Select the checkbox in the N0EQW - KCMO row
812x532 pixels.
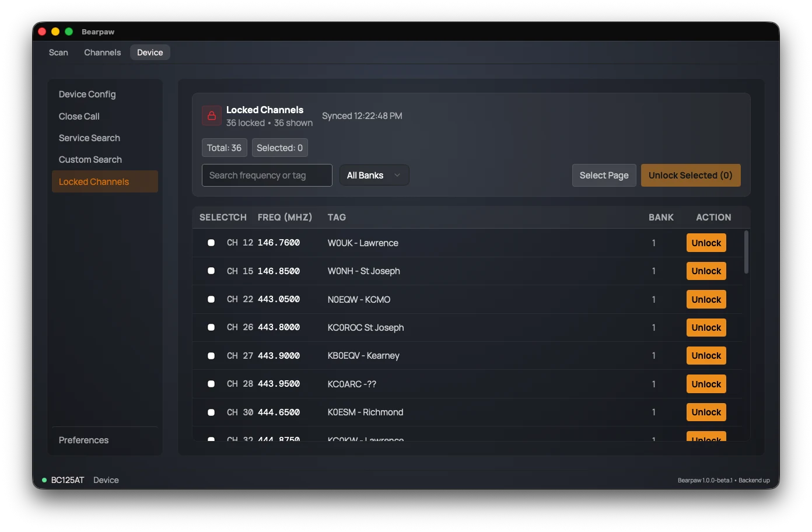tap(211, 299)
